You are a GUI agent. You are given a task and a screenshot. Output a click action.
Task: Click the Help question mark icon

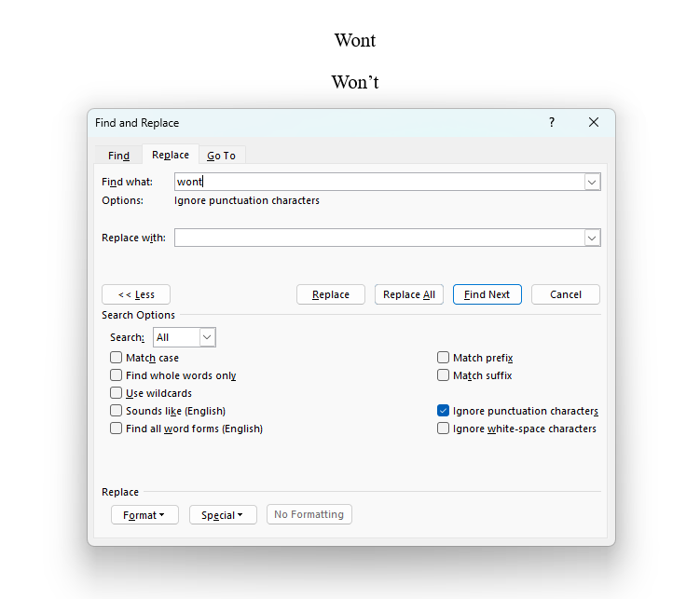point(551,122)
